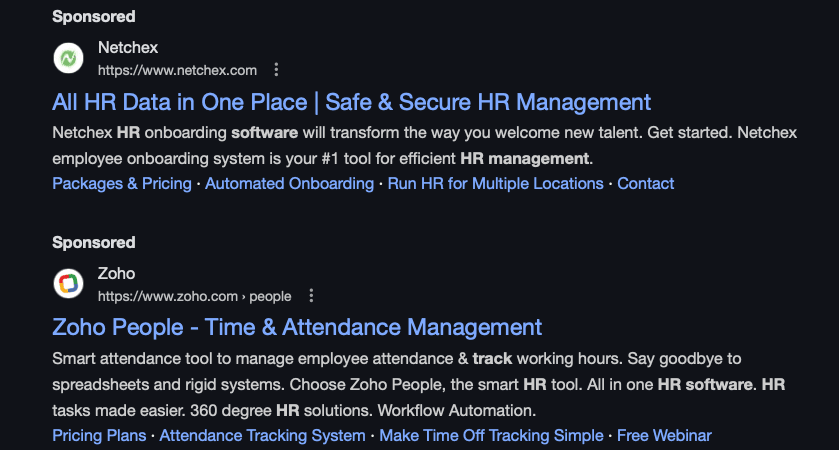Click the Sponsored label above Netchex

pyautogui.click(x=93, y=17)
